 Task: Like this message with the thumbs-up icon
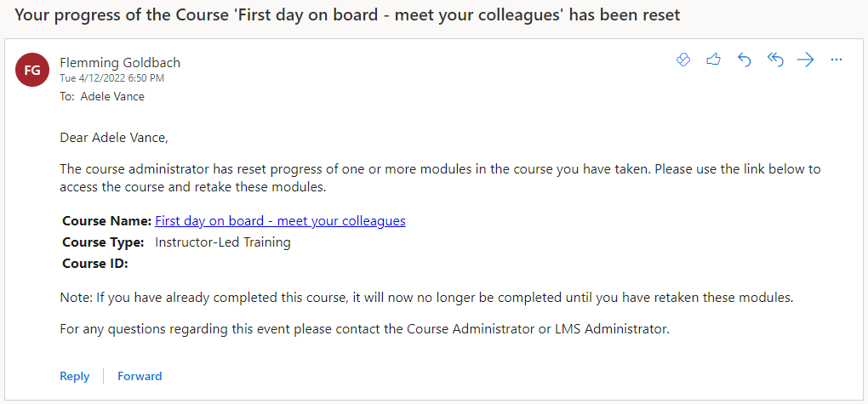tap(713, 60)
